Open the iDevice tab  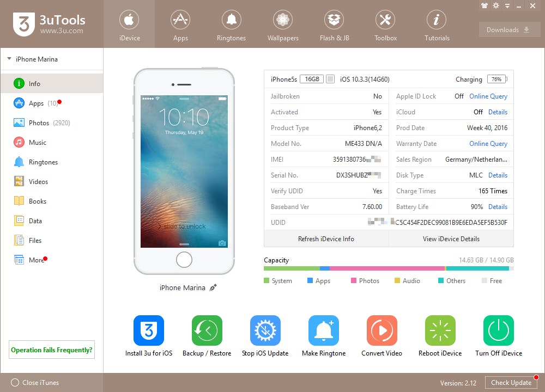pyautogui.click(x=129, y=24)
